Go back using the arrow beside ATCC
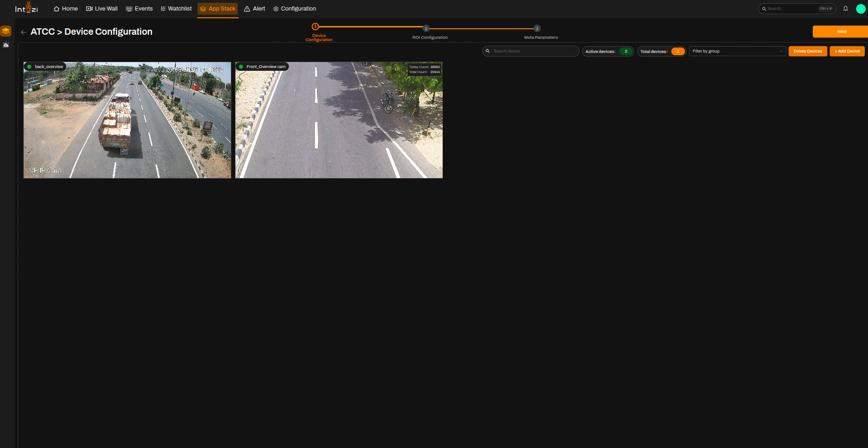The width and height of the screenshot is (868, 448). (x=24, y=32)
